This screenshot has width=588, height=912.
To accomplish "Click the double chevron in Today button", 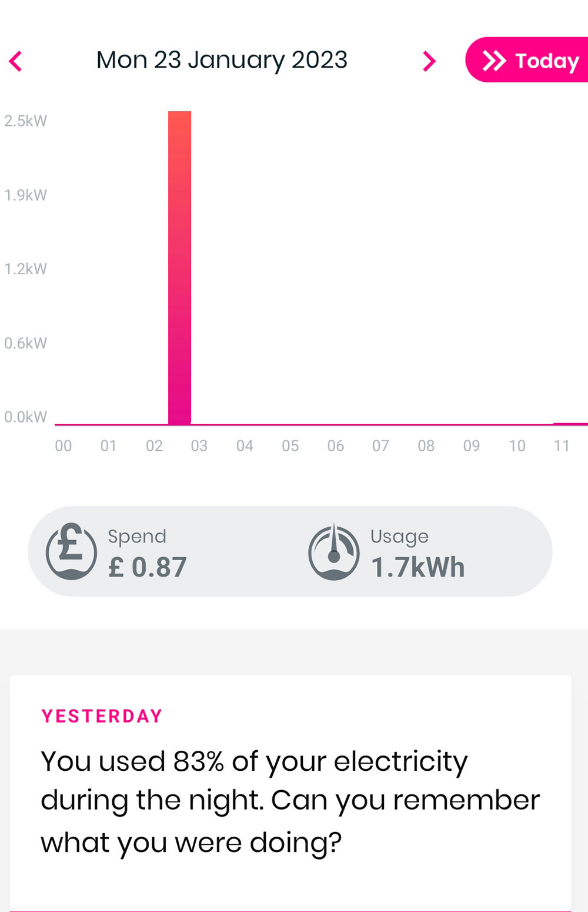I will pyautogui.click(x=494, y=61).
